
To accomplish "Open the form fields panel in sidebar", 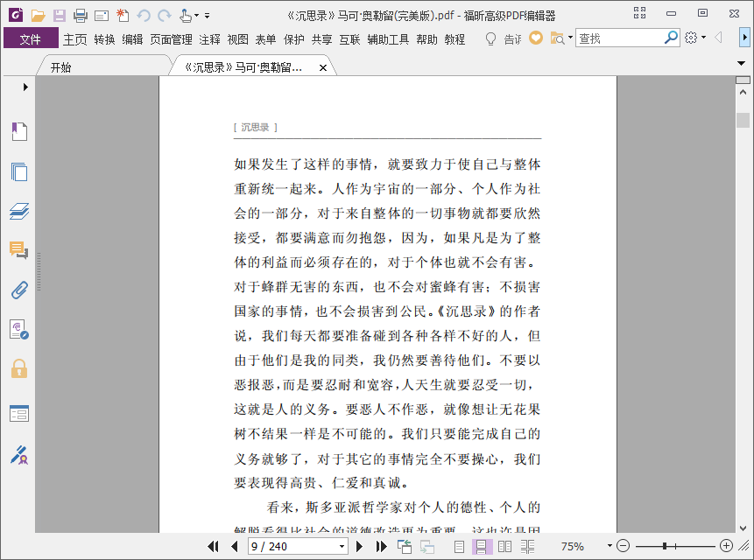I will 19,414.
